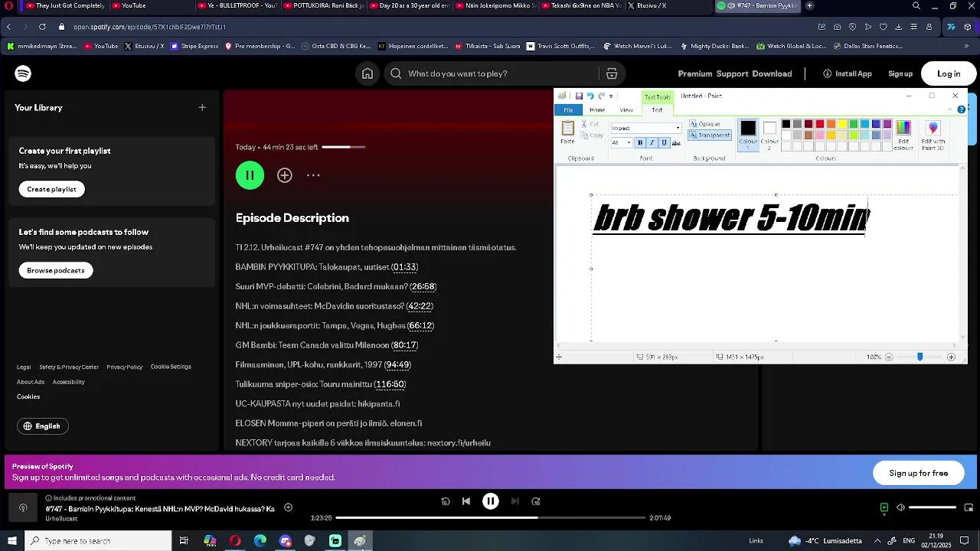Select Transparent background in Paint
Screen dimensions: 980x551
(710, 135)
